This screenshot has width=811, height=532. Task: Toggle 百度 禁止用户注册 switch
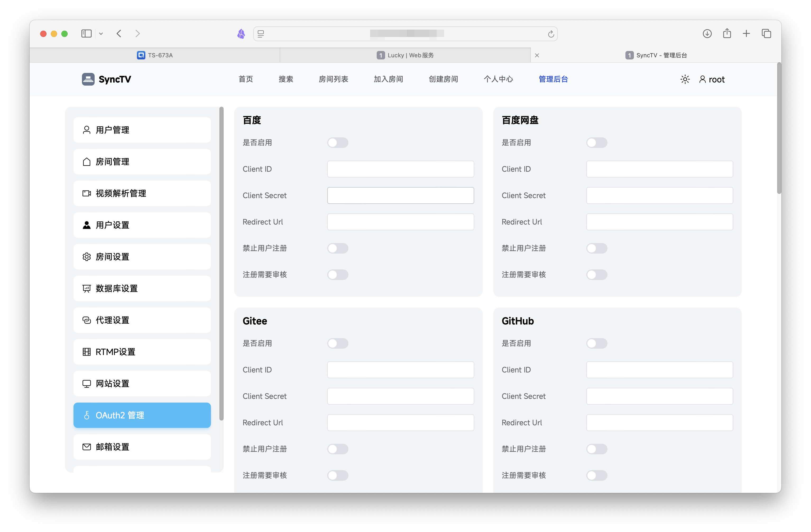point(338,248)
